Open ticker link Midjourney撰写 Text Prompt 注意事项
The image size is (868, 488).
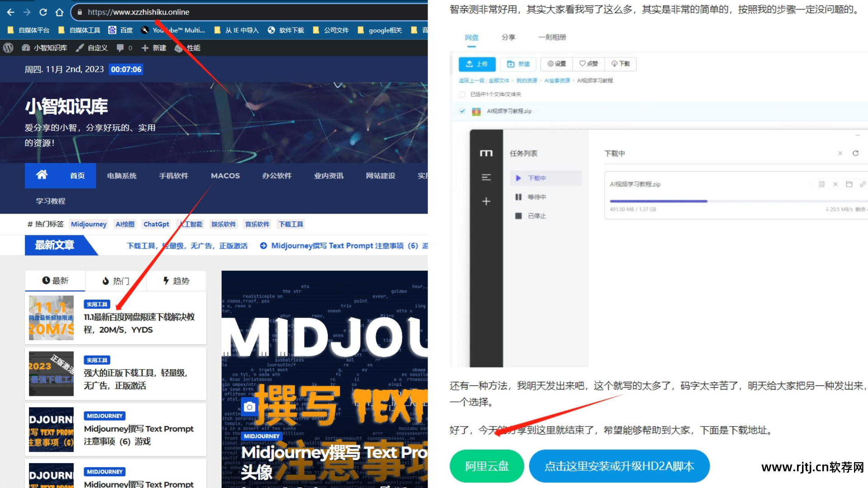tap(344, 246)
